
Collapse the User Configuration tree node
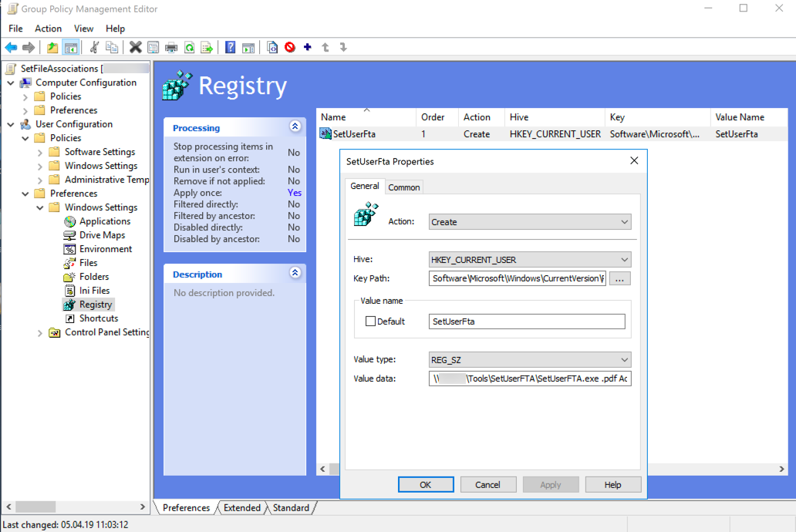[x=11, y=124]
